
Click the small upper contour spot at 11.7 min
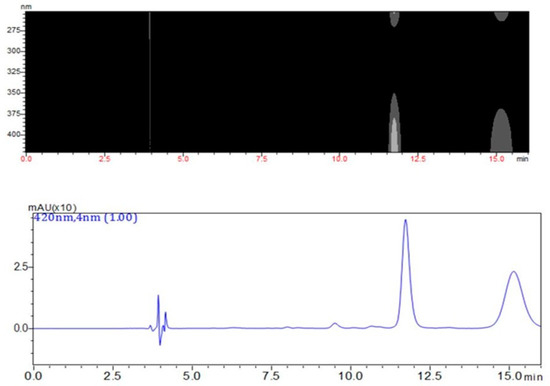click(x=394, y=19)
